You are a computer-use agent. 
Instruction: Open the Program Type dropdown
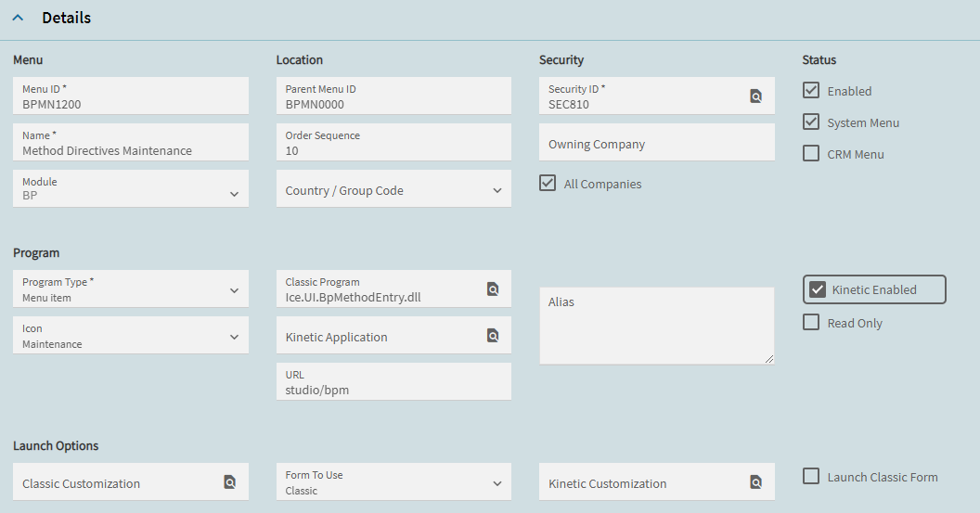tap(131, 289)
